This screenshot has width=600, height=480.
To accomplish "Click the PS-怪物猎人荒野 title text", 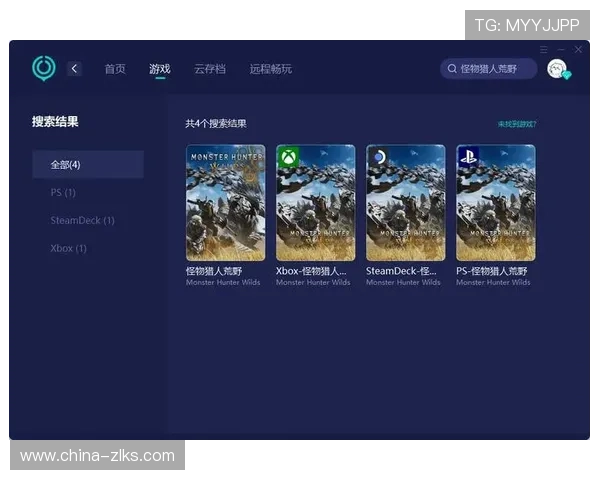I will [x=492, y=271].
